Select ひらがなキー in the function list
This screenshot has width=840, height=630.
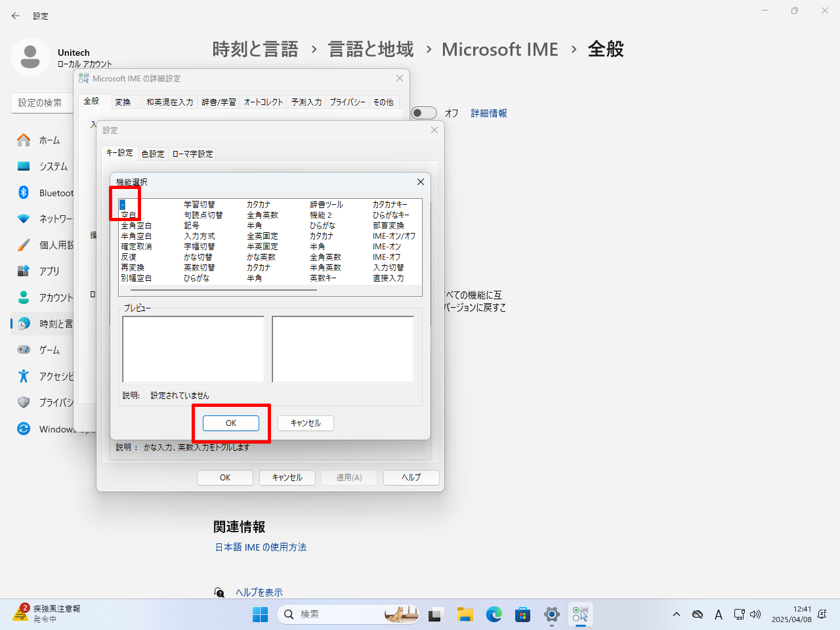coord(391,215)
